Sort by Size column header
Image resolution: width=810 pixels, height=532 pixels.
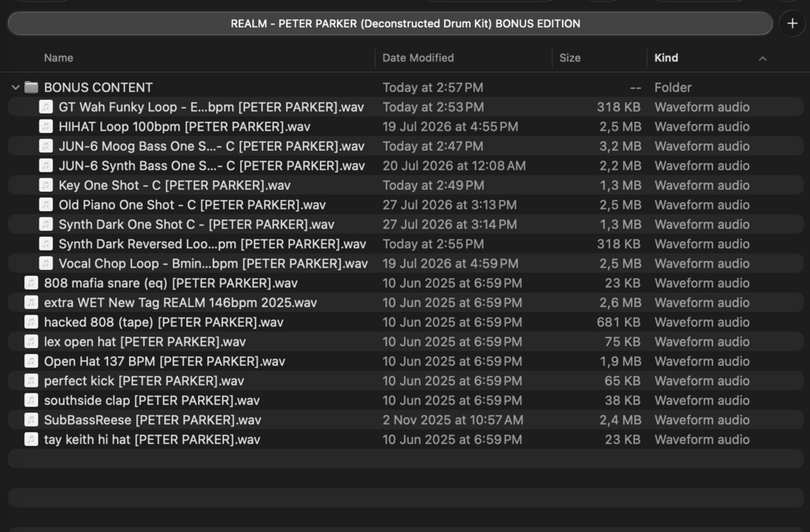570,58
